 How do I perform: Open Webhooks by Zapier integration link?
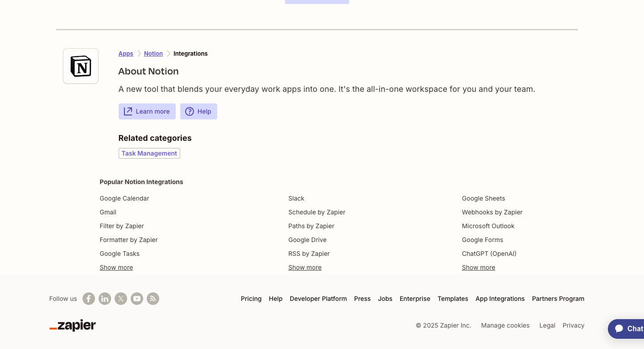click(492, 212)
